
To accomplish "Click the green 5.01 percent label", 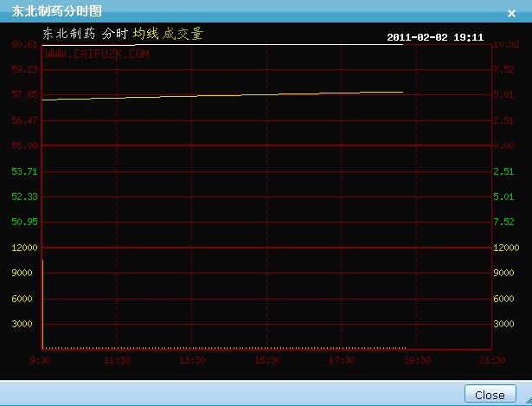I will pos(503,197).
